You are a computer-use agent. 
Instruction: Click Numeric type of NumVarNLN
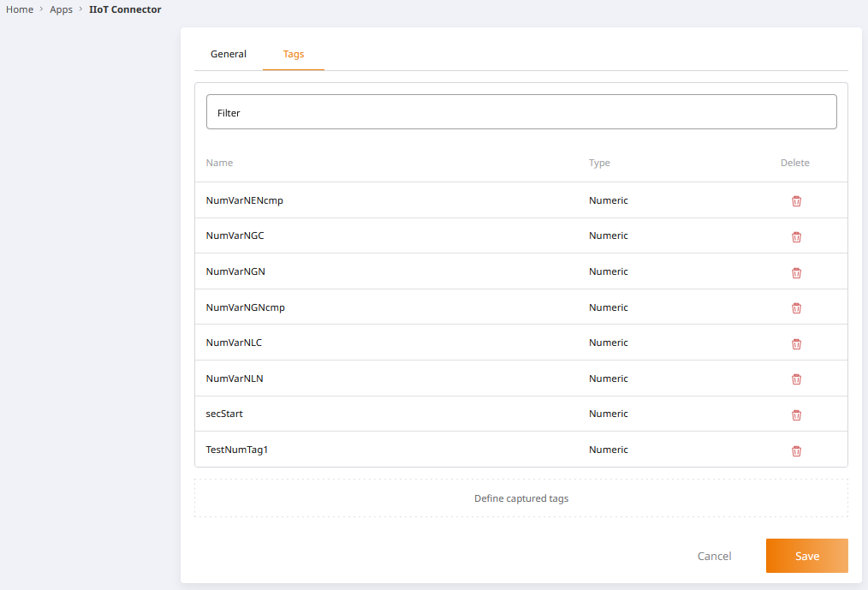tap(608, 378)
